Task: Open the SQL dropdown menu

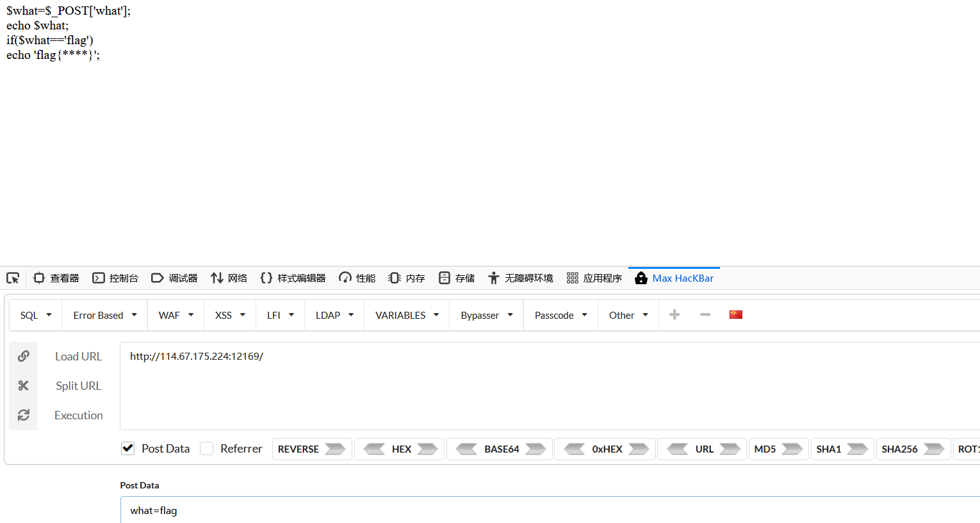Action: 36,315
